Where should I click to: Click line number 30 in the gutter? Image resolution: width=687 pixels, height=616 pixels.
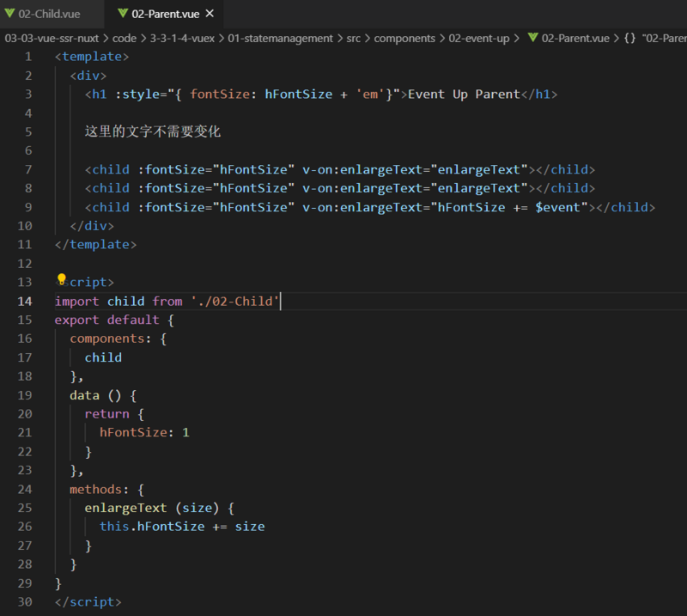(25, 602)
